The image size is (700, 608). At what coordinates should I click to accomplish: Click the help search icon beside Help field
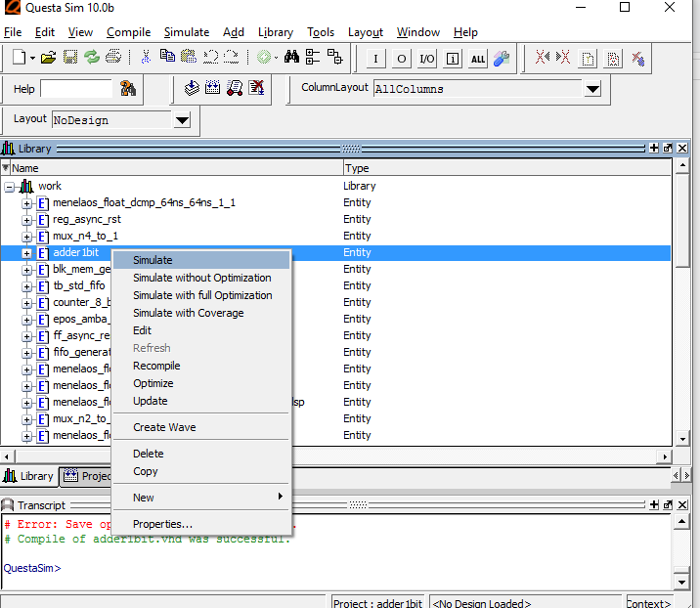click(128, 88)
